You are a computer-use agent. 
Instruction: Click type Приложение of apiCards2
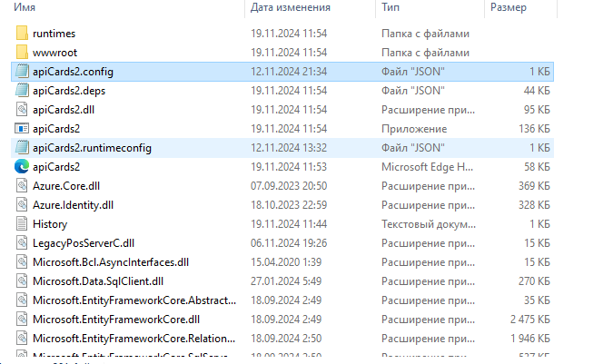pyautogui.click(x=414, y=129)
